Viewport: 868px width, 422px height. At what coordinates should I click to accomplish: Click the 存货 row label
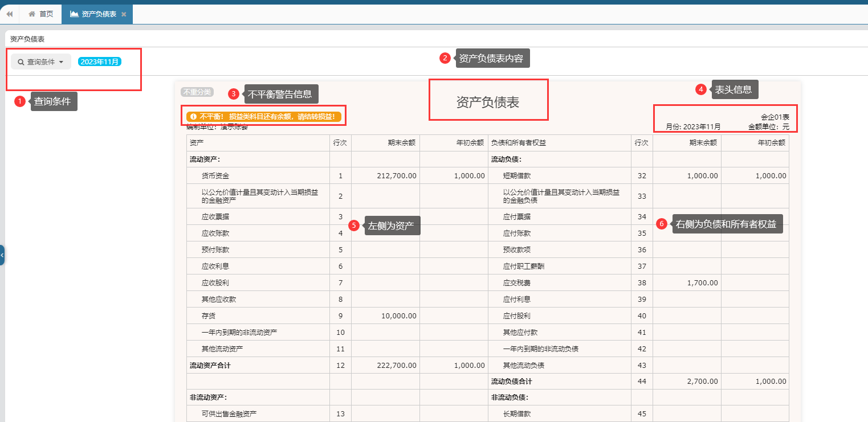[209, 316]
